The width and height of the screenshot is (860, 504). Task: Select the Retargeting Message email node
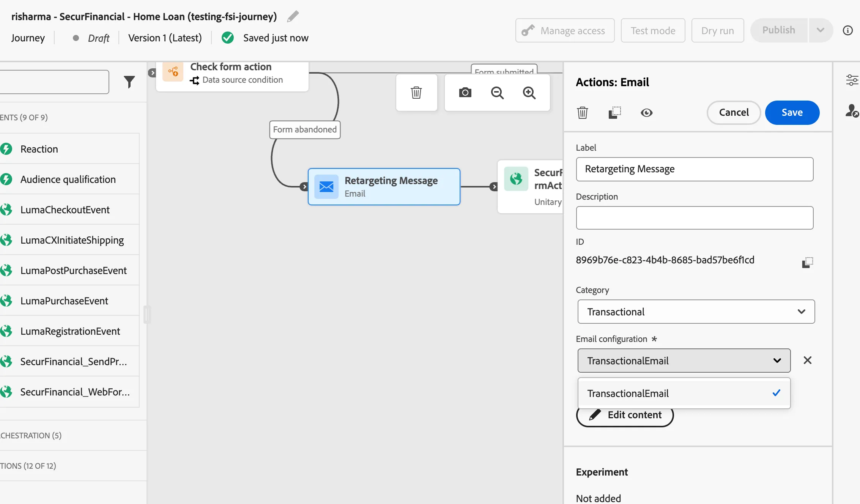pos(384,187)
